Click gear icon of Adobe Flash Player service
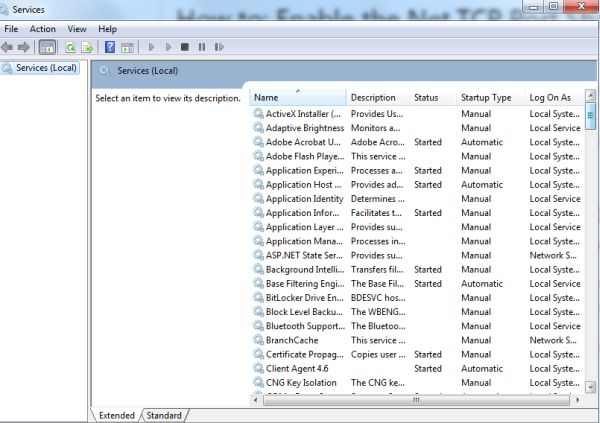This screenshot has height=423, width=600. [x=259, y=156]
